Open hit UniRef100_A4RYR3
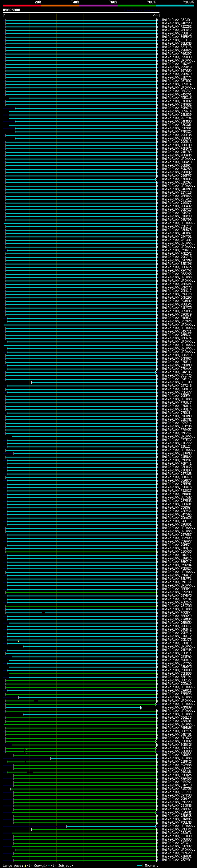Image resolution: width=197 pixels, height=868 pixels. click(x=177, y=23)
